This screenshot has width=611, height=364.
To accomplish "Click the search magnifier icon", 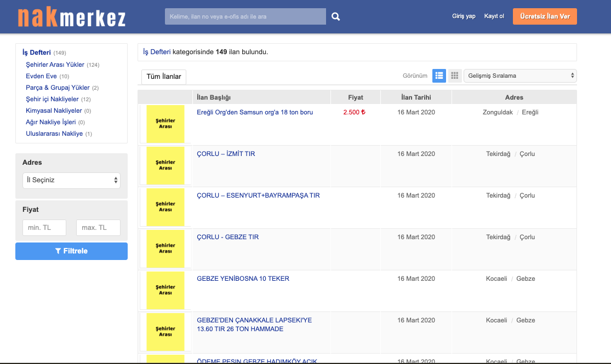I will point(335,16).
